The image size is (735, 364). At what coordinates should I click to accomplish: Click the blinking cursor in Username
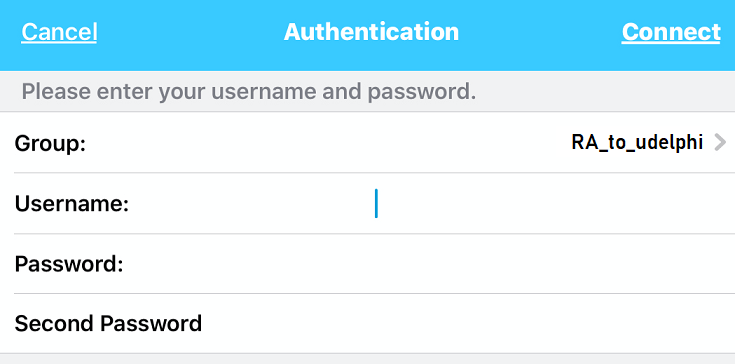(x=376, y=203)
